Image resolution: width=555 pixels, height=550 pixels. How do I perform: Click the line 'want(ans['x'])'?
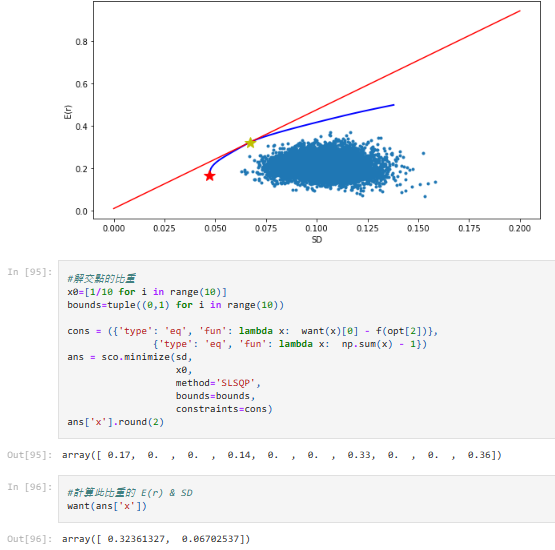(107, 506)
